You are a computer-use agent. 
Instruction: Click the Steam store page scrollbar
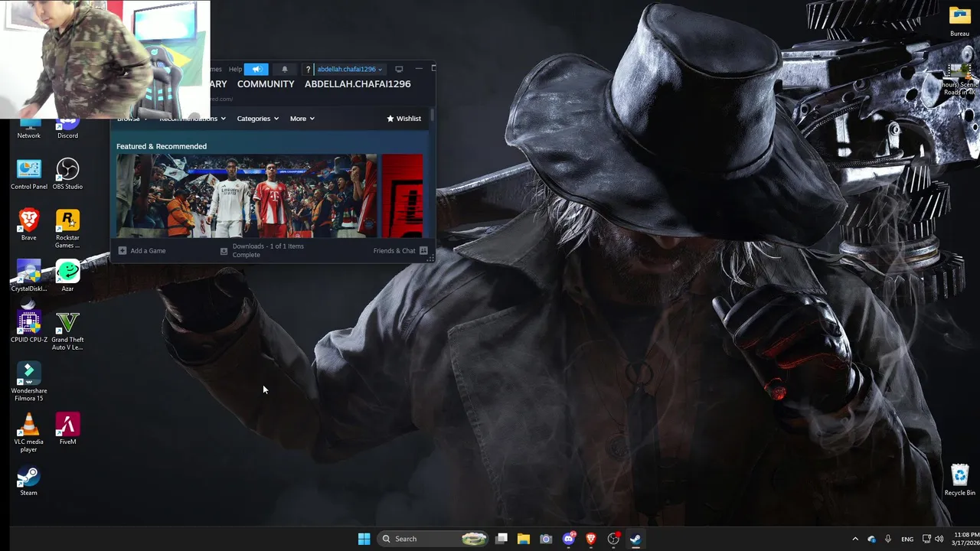(x=432, y=115)
